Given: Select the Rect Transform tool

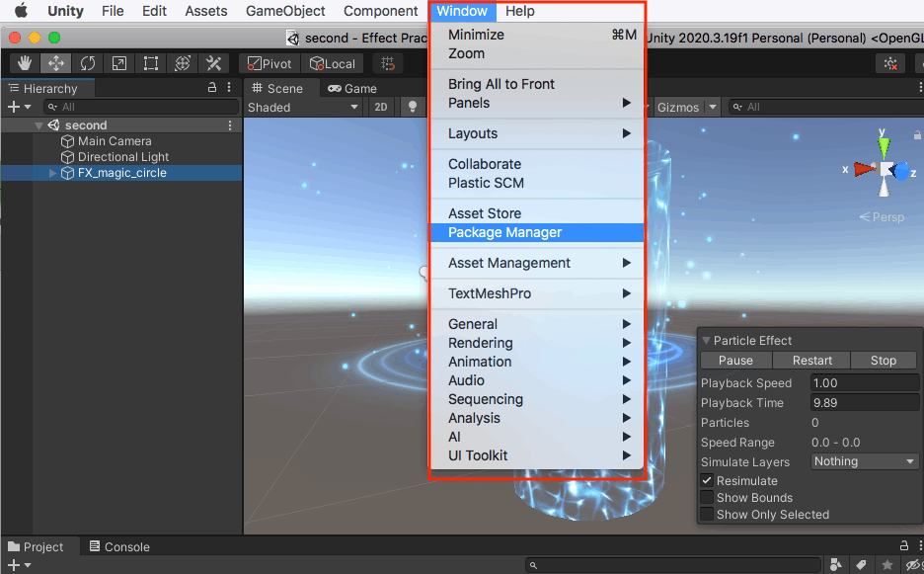Looking at the screenshot, I should coord(151,63).
